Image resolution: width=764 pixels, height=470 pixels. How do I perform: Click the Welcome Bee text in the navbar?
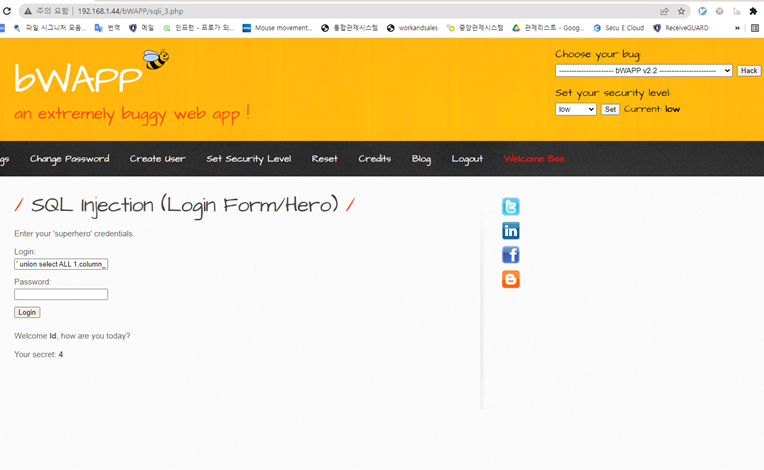534,159
